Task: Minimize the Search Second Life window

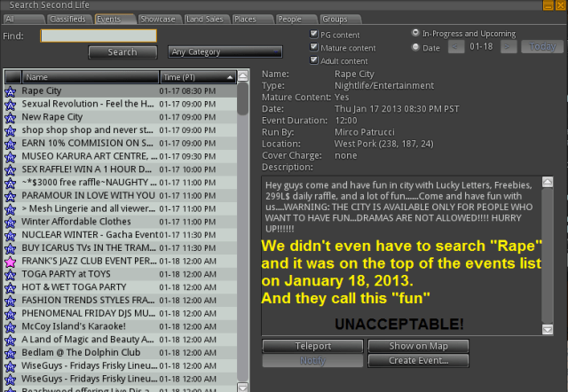Action: pyautogui.click(x=548, y=5)
